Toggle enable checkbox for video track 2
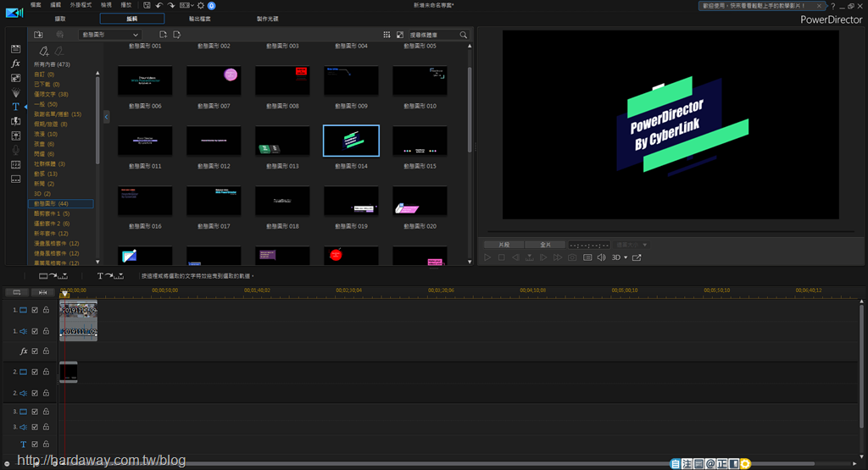Screen dimensions: 868x470 (35, 372)
